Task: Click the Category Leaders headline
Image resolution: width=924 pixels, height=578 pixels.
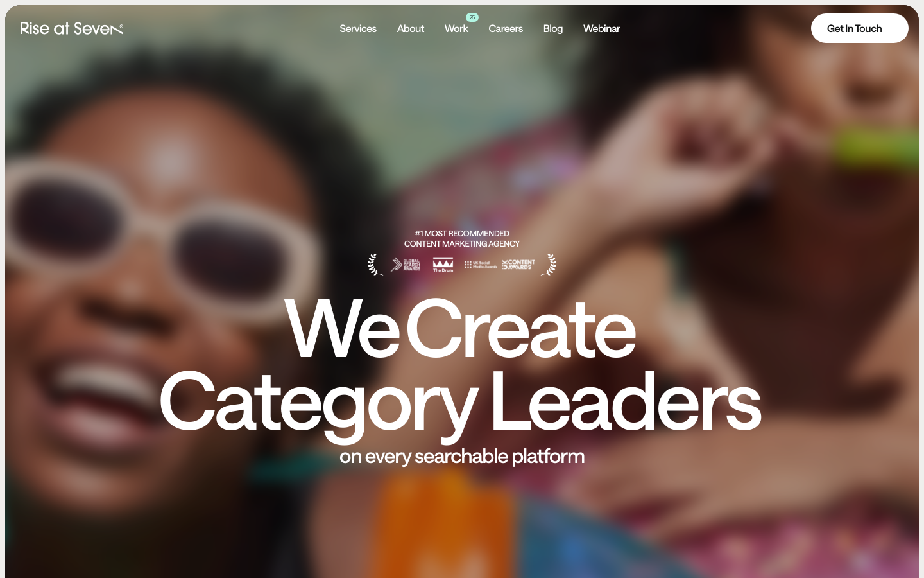Action: pos(460,403)
